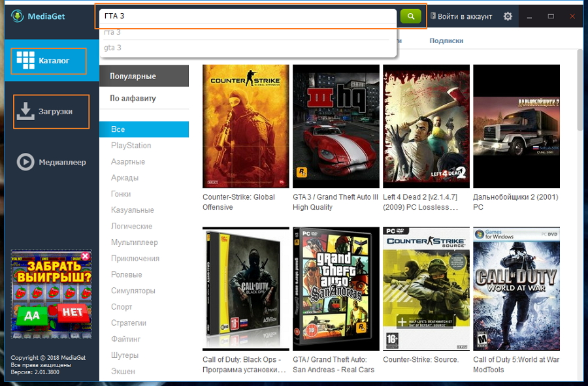Screen dimensions: 588x386
Task: Open Left 4 Dead 2 cover
Action: pos(426,126)
